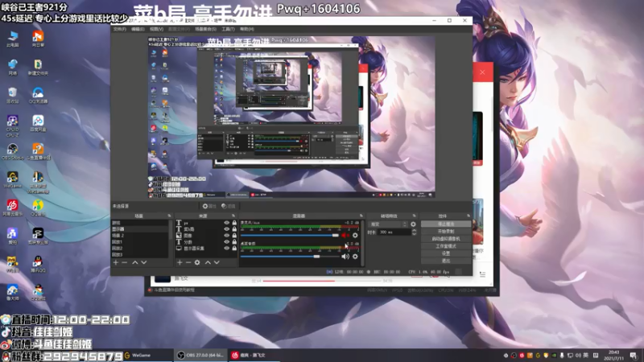The width and height of the screenshot is (644, 362).
Task: Open Recycle Bin on desktop
Action: (12, 95)
